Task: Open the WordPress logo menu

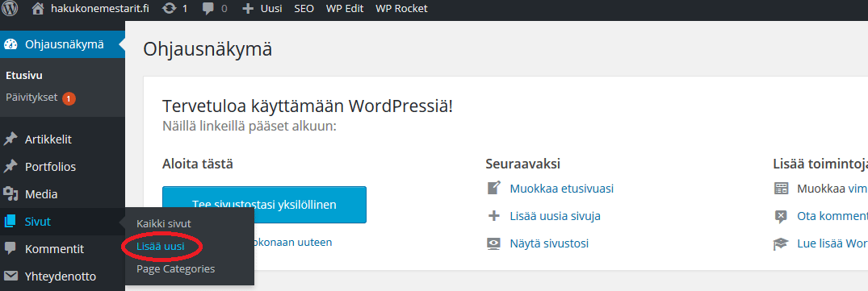Action: 10,8
